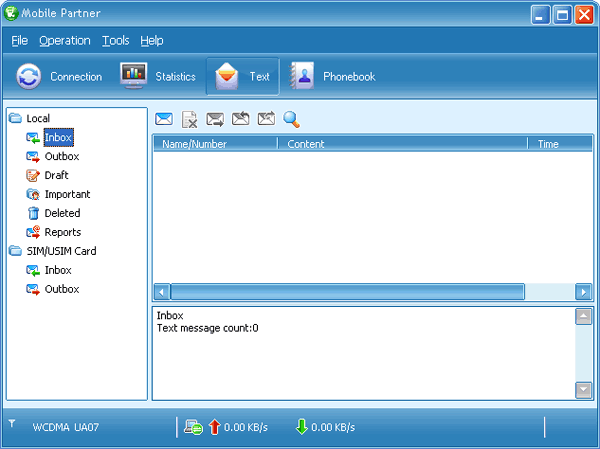The height and width of the screenshot is (449, 600).
Task: Click the red upload speed arrow
Action: click(x=215, y=427)
